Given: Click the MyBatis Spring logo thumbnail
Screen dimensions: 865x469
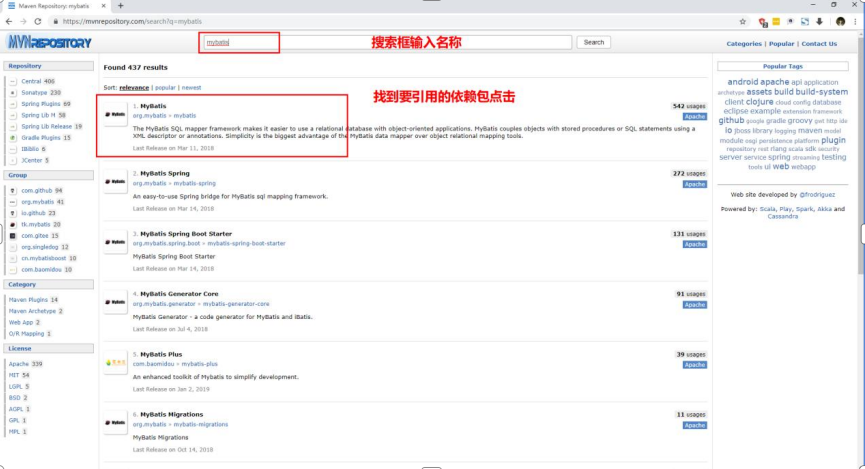Looking at the screenshot, I should (x=115, y=182).
